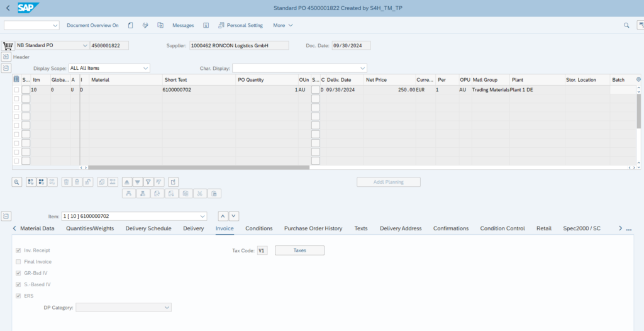This screenshot has height=331, width=644.
Task: Click the item details magnifier icon
Action: click(x=17, y=182)
